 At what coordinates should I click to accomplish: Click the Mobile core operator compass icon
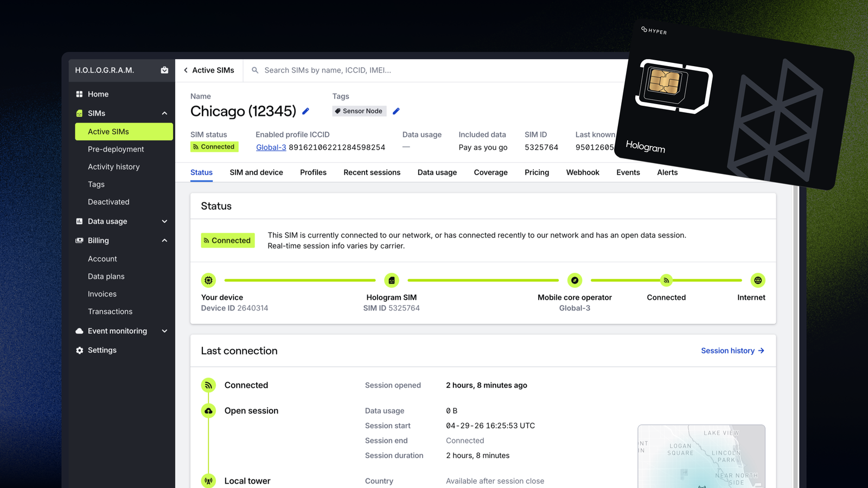(575, 280)
